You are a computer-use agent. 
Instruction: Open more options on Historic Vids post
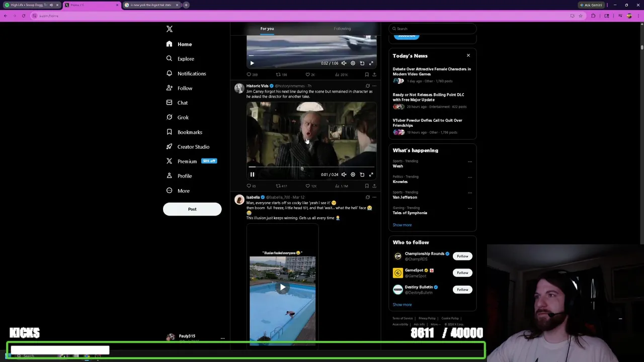374,86
